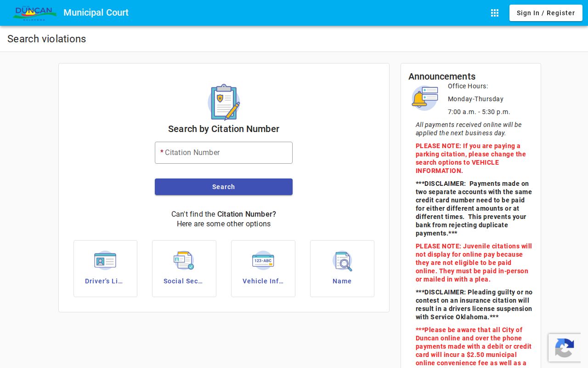This screenshot has width=588, height=368.
Task: Open Sign In / Register
Action: (546, 13)
